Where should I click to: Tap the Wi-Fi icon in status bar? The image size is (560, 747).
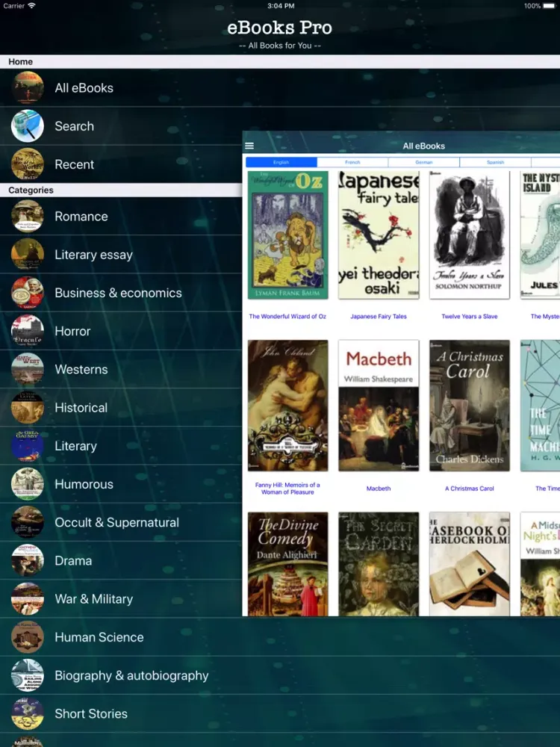pyautogui.click(x=31, y=6)
